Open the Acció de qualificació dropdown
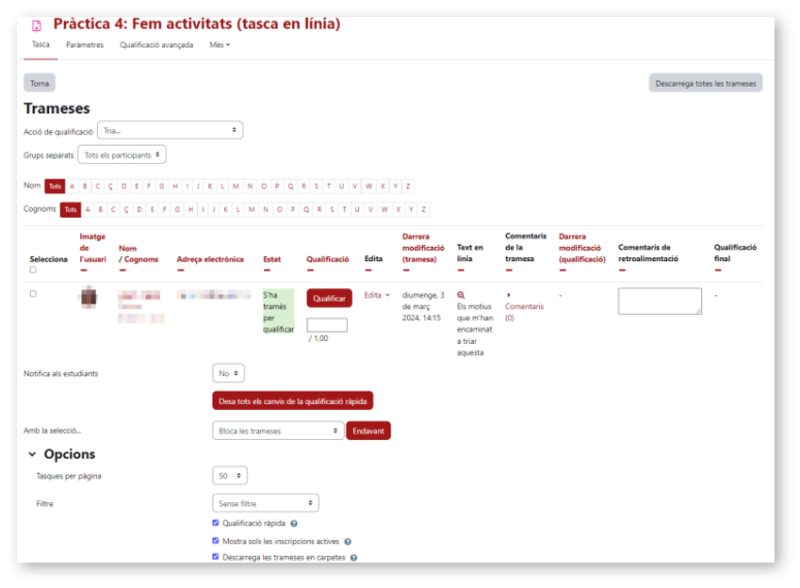This screenshot has height=588, width=800. (x=171, y=130)
